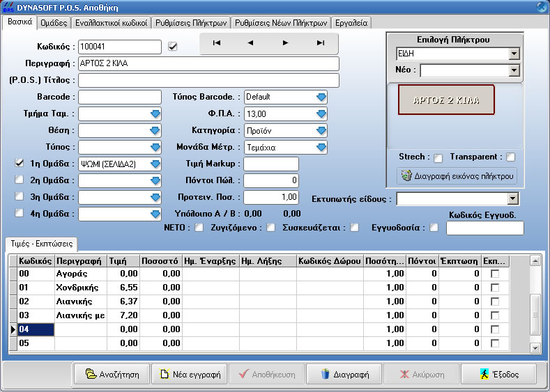The image size is (550, 392).
Task: Open the Θέση dropdown
Action: tap(155, 130)
